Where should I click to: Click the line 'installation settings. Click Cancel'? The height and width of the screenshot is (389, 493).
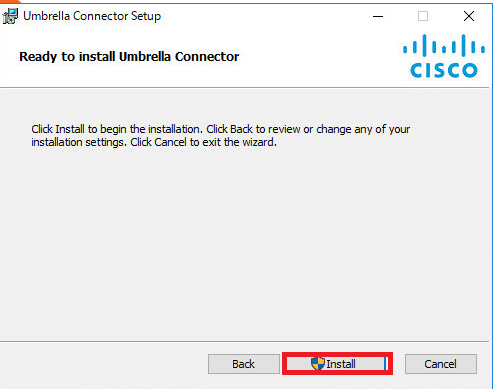click(x=154, y=142)
